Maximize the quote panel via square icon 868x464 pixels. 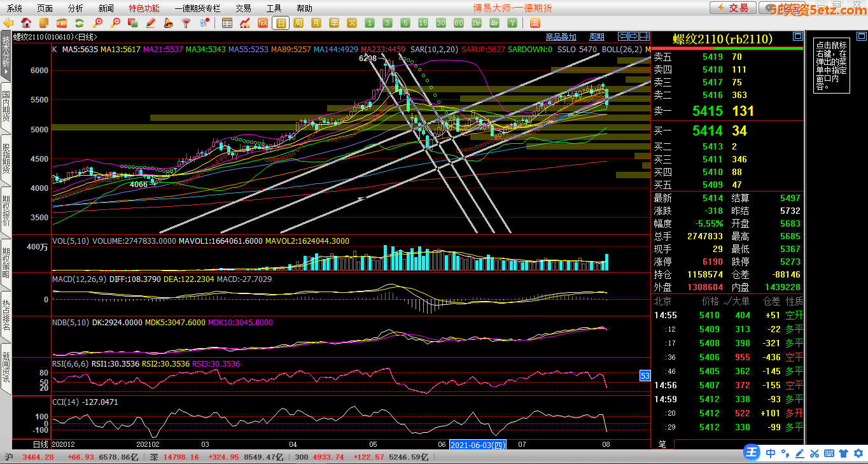[797, 37]
